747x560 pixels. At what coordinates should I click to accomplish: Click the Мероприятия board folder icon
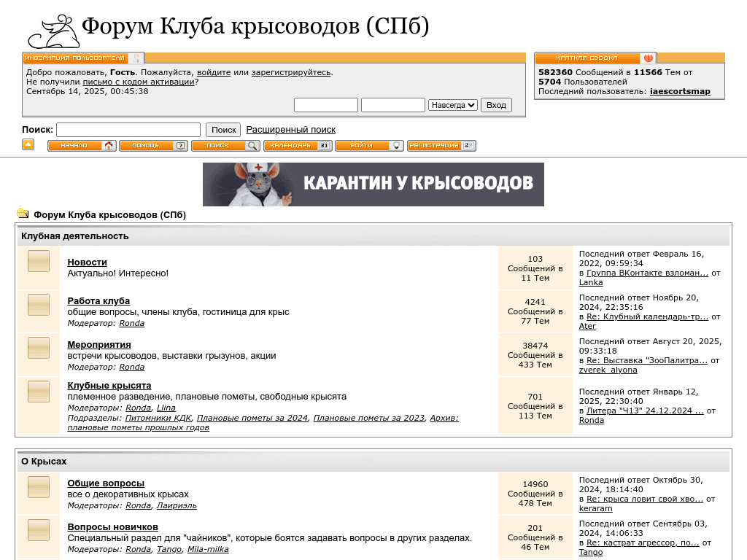(x=39, y=348)
